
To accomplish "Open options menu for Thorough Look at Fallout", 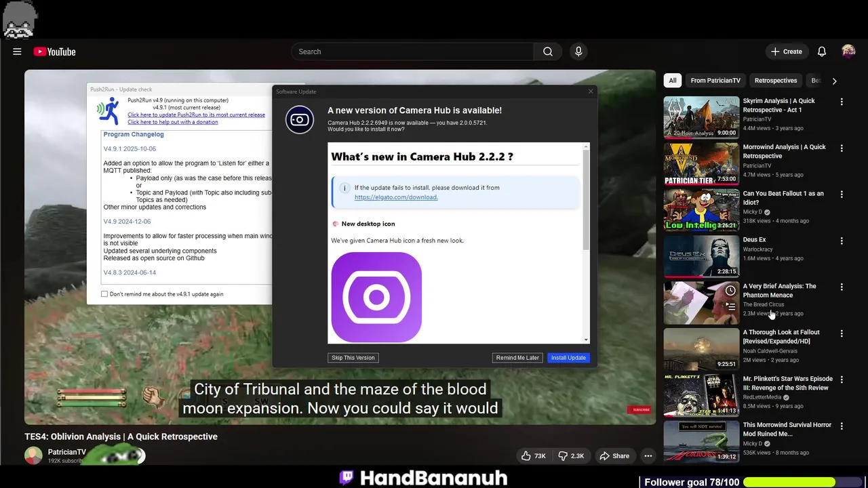I will [x=842, y=333].
